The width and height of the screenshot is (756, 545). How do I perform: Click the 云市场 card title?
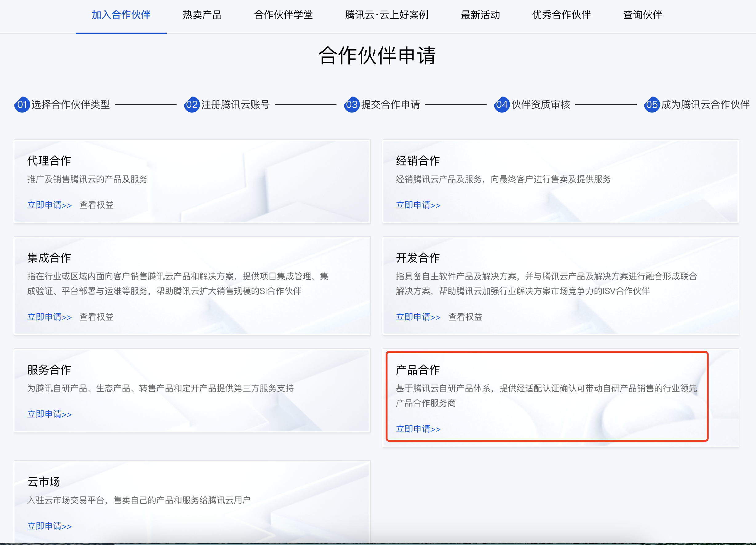point(44,482)
